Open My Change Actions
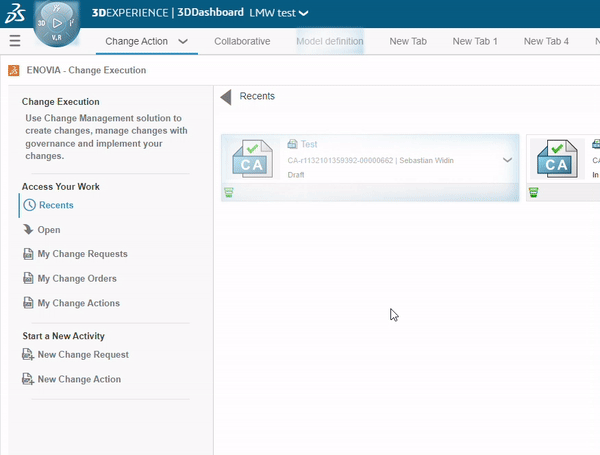The width and height of the screenshot is (600, 455). [x=78, y=303]
